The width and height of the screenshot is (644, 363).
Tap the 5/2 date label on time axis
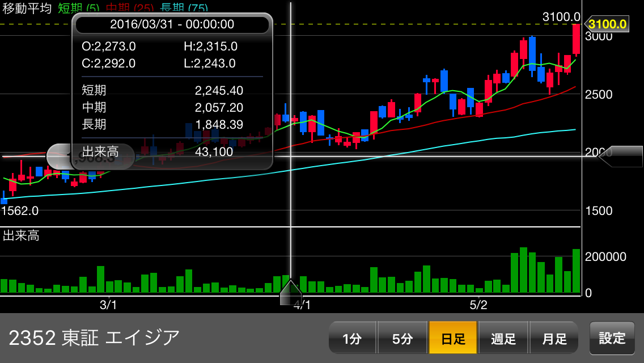click(478, 305)
